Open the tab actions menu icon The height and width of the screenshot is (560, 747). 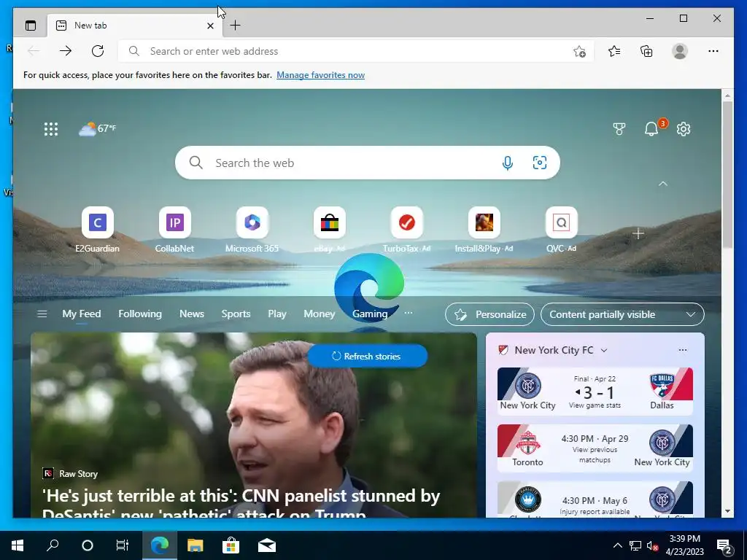click(x=31, y=26)
